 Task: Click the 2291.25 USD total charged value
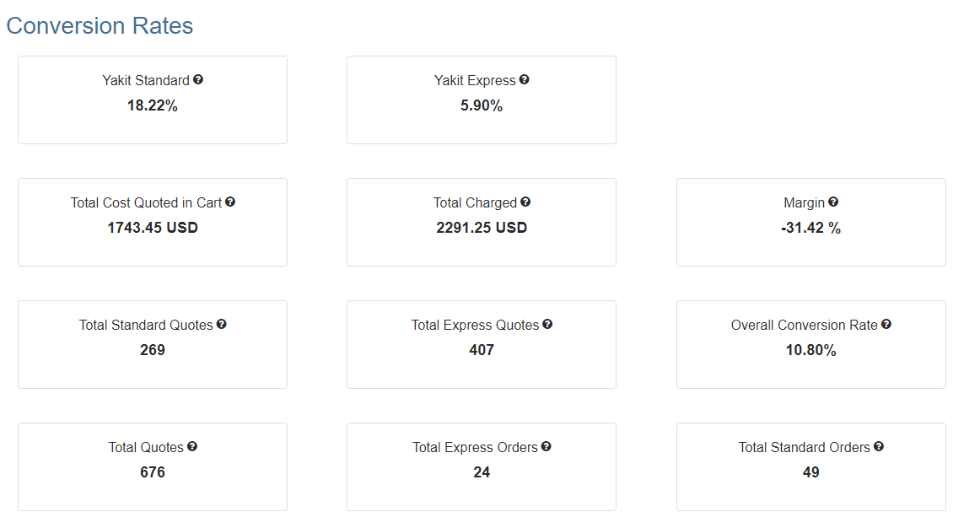[482, 228]
